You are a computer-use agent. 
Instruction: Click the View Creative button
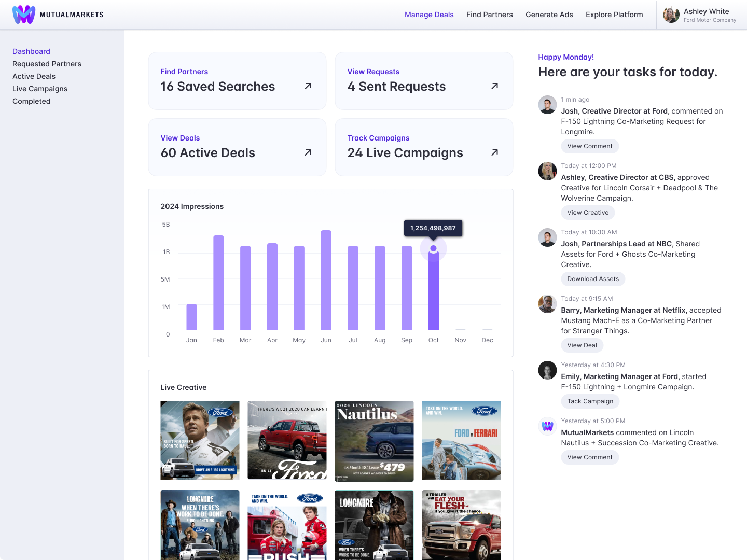588,213
